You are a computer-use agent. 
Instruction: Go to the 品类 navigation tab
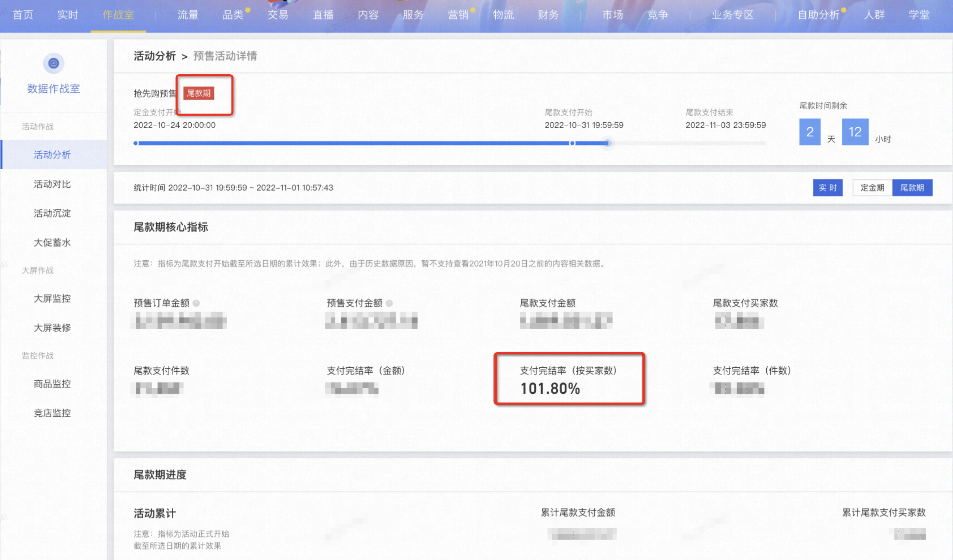[x=233, y=15]
